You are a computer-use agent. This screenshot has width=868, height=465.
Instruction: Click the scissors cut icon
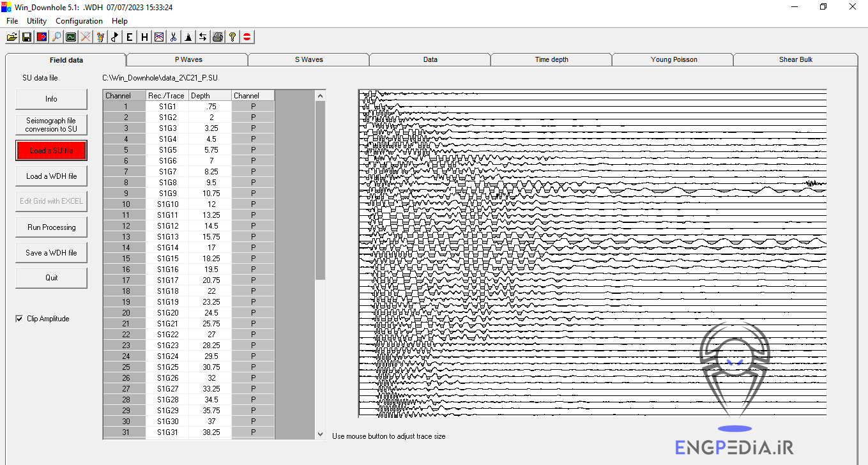click(173, 37)
